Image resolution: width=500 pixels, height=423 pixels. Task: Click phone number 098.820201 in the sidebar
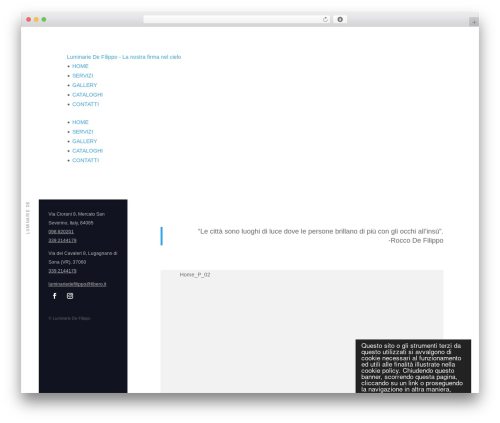click(x=61, y=232)
